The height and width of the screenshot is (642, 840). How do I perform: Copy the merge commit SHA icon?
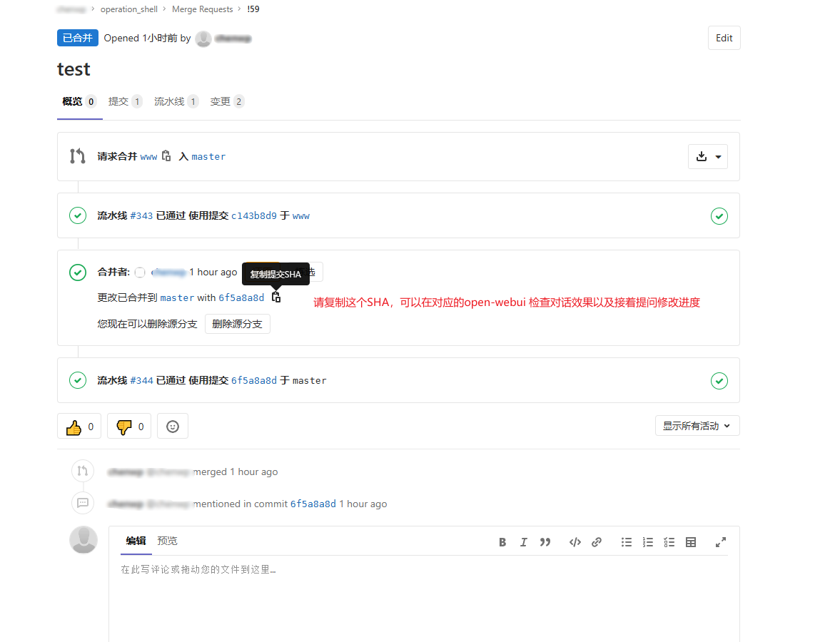pos(276,297)
